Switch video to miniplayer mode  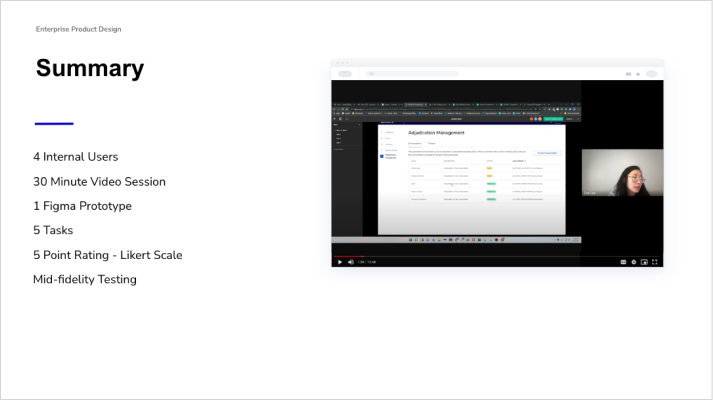click(645, 262)
